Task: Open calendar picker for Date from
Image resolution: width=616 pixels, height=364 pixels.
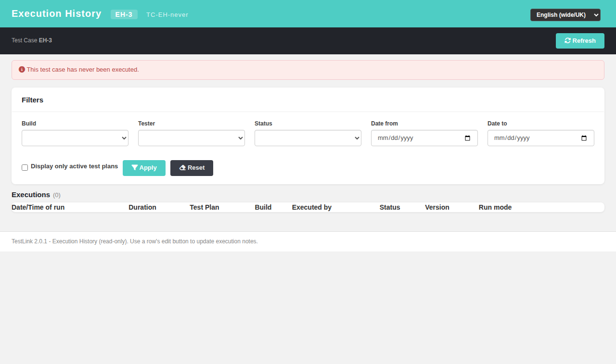Action: [468, 138]
